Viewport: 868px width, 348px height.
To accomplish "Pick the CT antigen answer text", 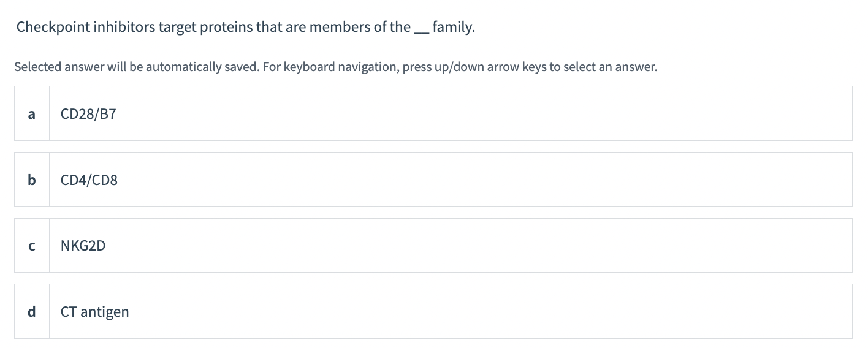I will coord(95,312).
